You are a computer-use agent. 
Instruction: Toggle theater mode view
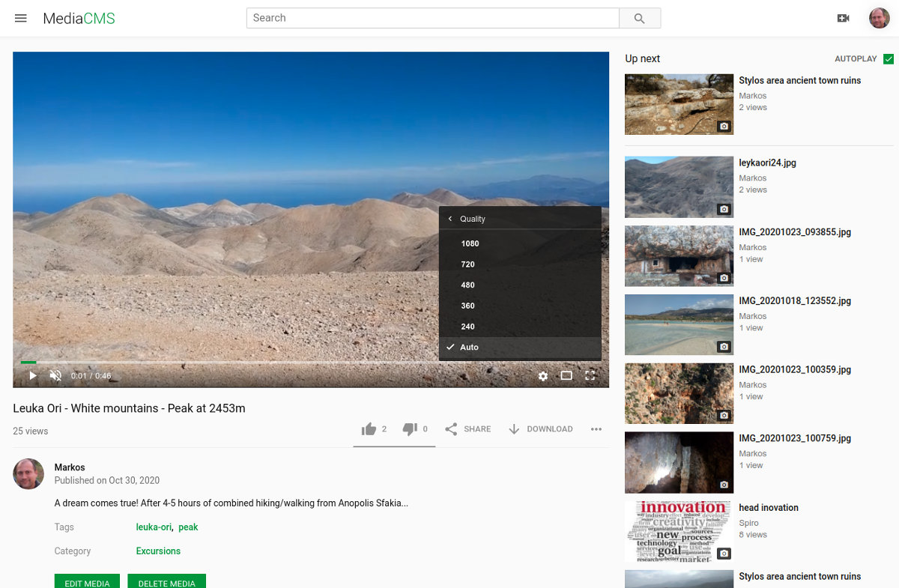tap(566, 376)
